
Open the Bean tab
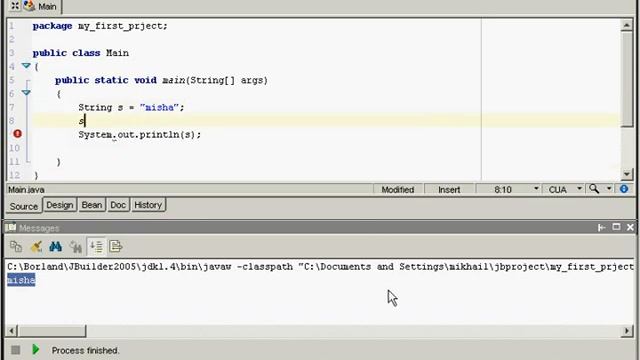[91, 205]
